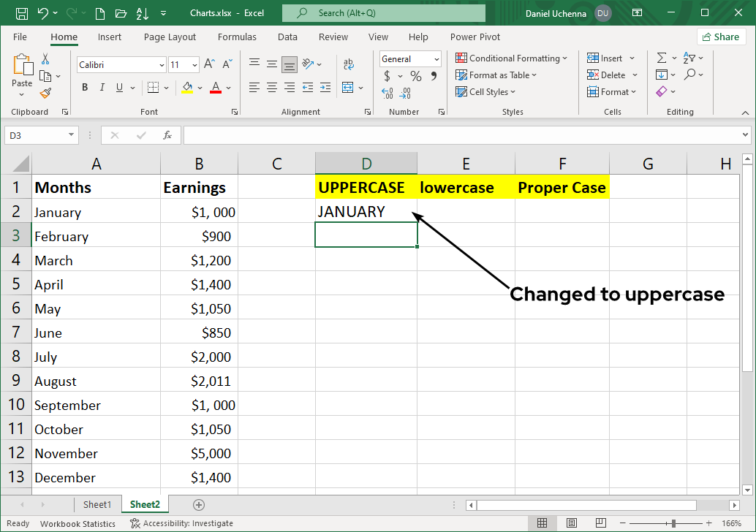The image size is (756, 532).
Task: Switch to the Sheet1 worksheet tab
Action: (x=97, y=504)
